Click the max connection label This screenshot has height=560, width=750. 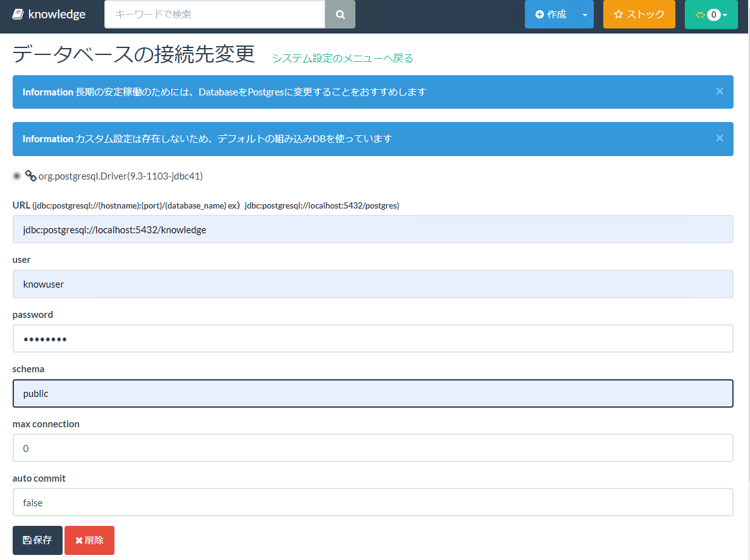46,424
